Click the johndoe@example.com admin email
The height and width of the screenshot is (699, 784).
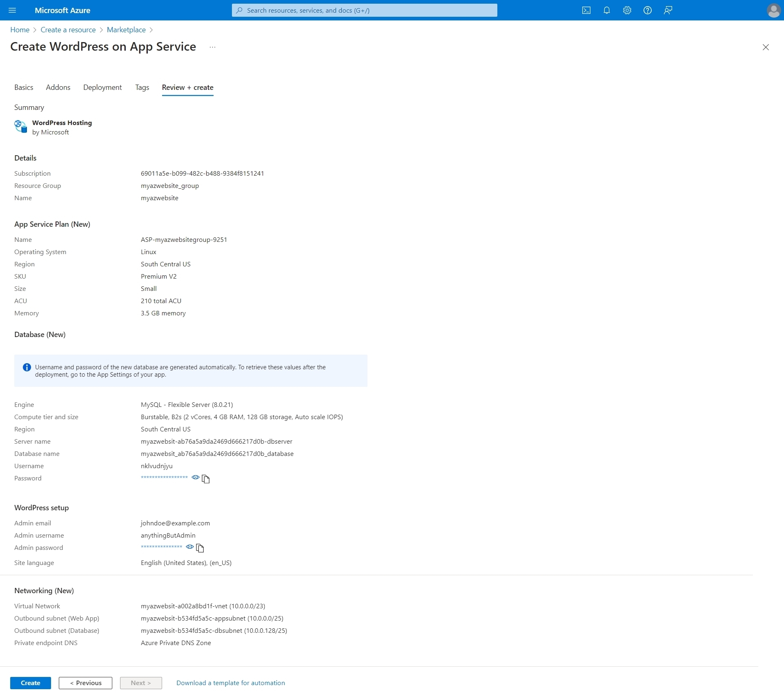[x=175, y=523]
